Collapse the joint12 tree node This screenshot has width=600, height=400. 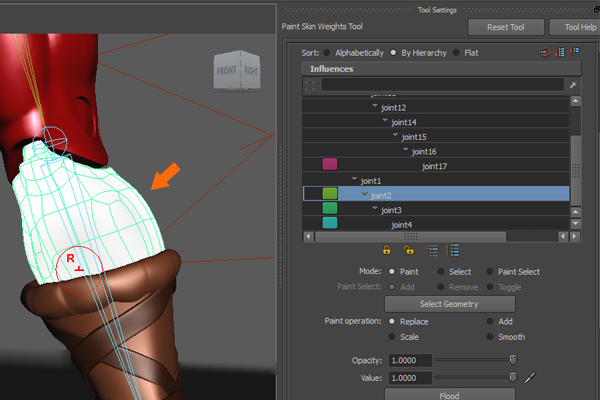pos(375,107)
